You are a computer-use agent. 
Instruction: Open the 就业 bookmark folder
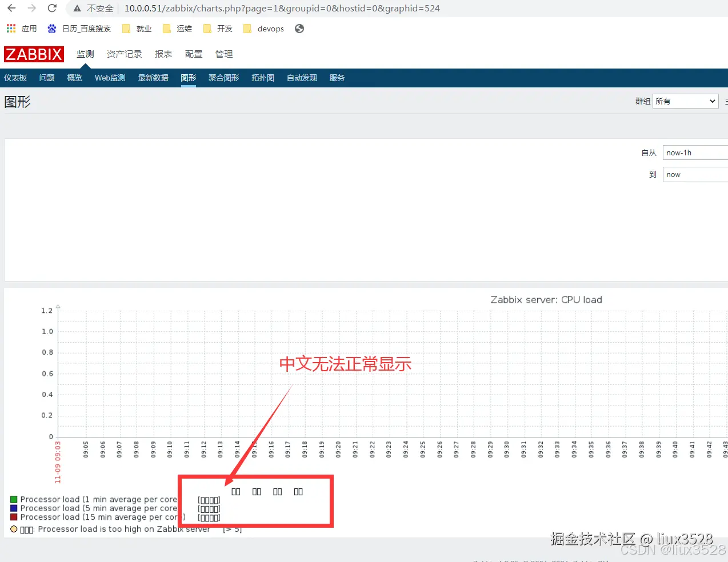click(x=137, y=29)
